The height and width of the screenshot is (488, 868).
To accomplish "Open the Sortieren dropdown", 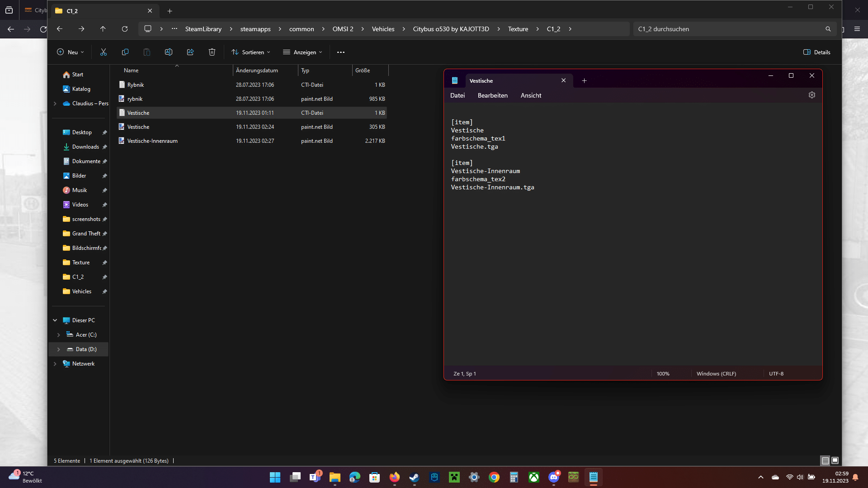I will pyautogui.click(x=251, y=52).
